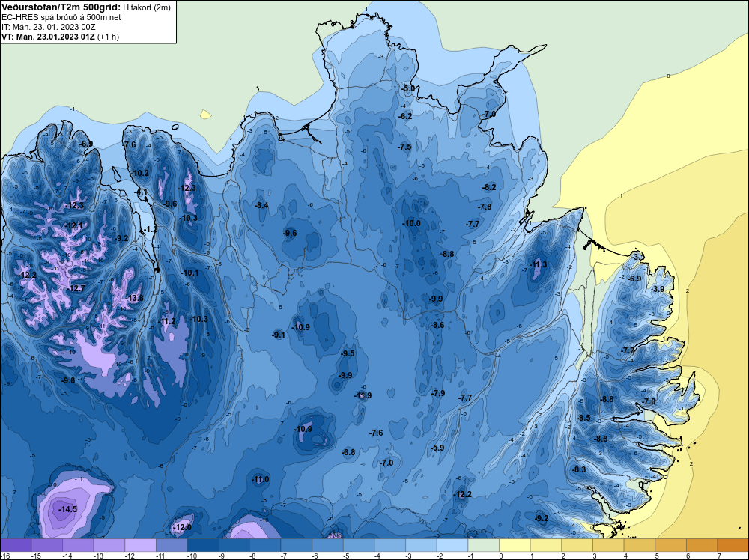Click the -7.5 temperature value
The image size is (749, 560).
coord(404,147)
